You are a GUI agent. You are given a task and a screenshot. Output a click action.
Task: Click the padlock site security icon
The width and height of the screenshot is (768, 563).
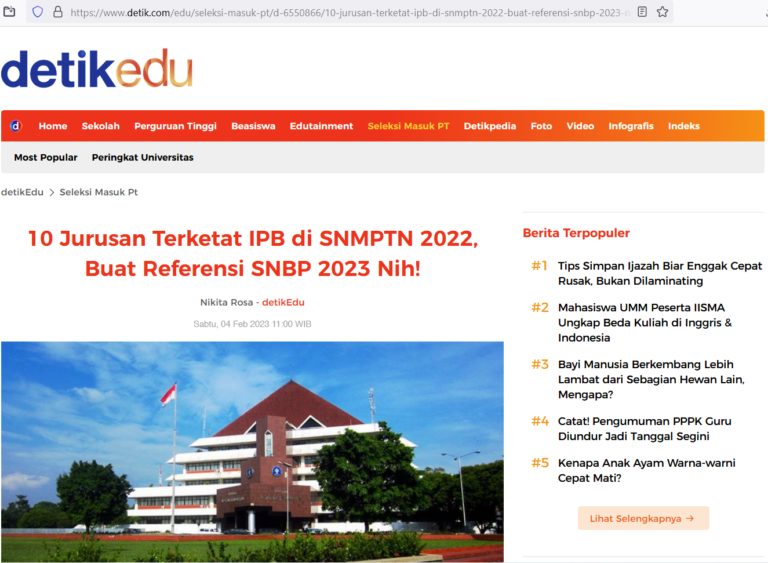57,12
